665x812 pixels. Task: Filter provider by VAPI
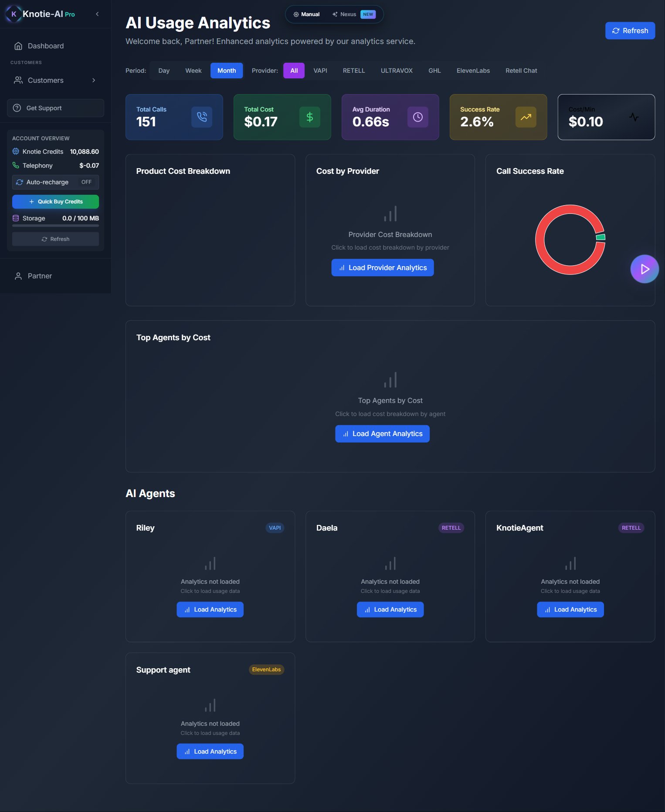(320, 71)
